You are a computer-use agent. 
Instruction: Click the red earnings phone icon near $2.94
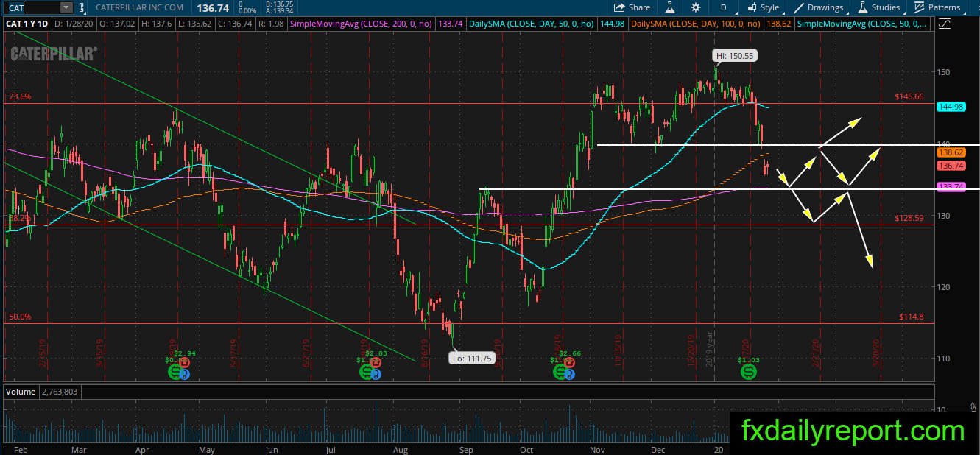coord(184,363)
